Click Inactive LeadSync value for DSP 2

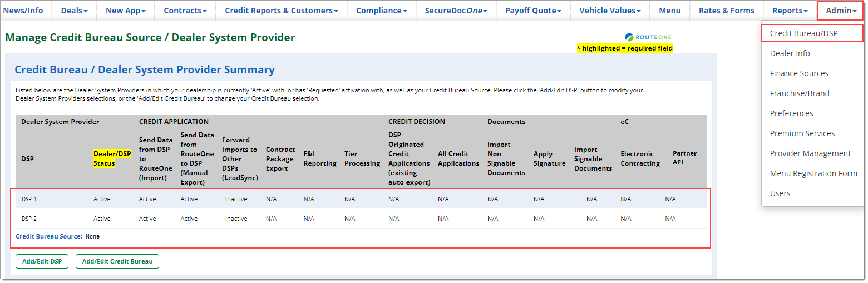pos(236,219)
